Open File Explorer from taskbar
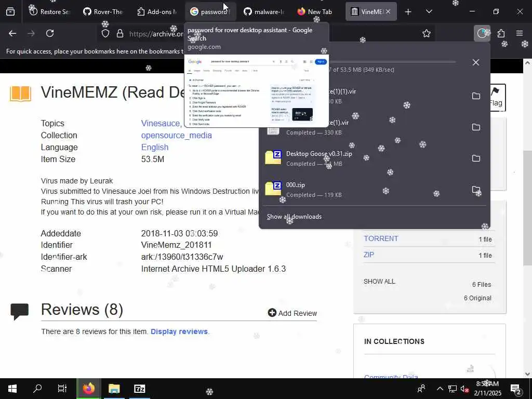 (x=114, y=389)
